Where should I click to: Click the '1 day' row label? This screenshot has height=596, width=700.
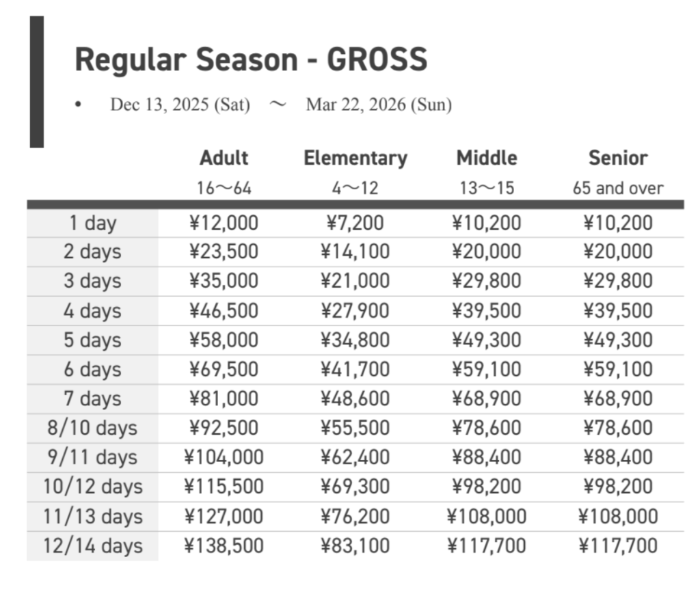[92, 223]
